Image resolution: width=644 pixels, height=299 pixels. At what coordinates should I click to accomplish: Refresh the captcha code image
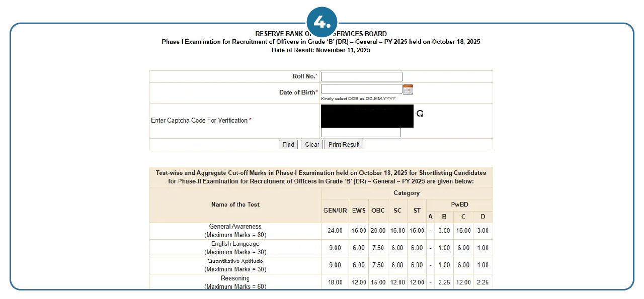pos(420,114)
